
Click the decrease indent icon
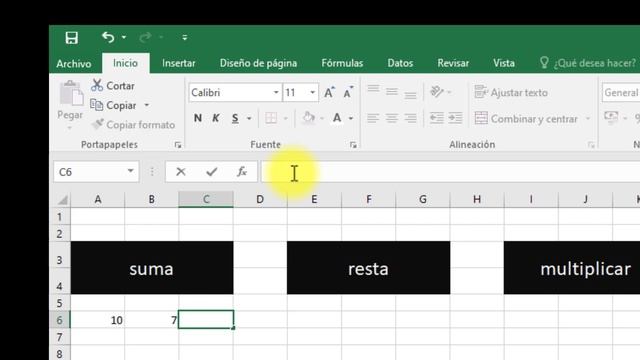tap(437, 118)
